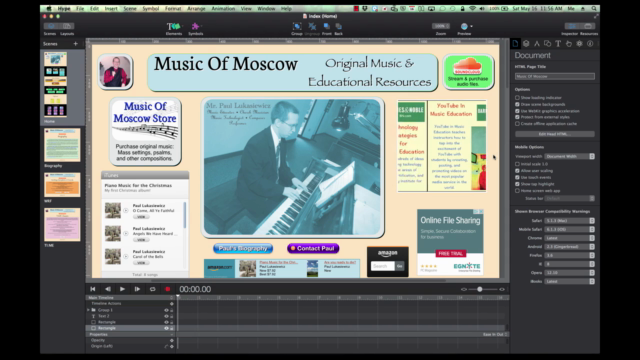Click the Wi-Fi icon in menu bar

[x=472, y=9]
